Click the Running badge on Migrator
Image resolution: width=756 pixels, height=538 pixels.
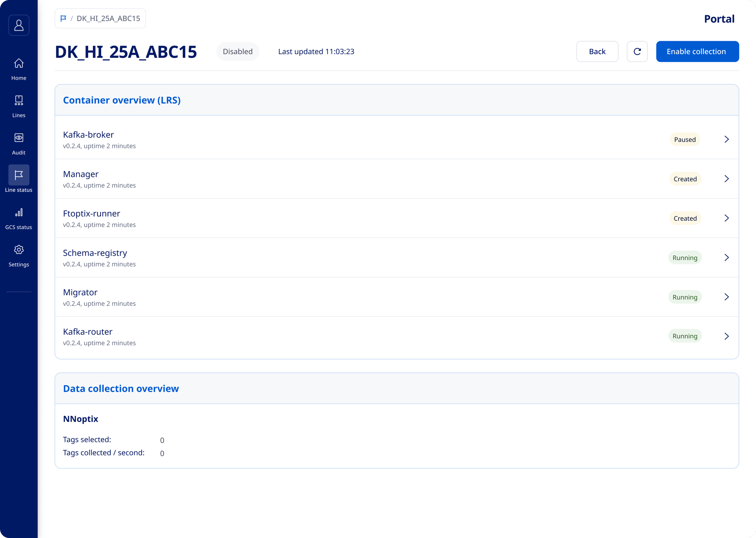[685, 297]
